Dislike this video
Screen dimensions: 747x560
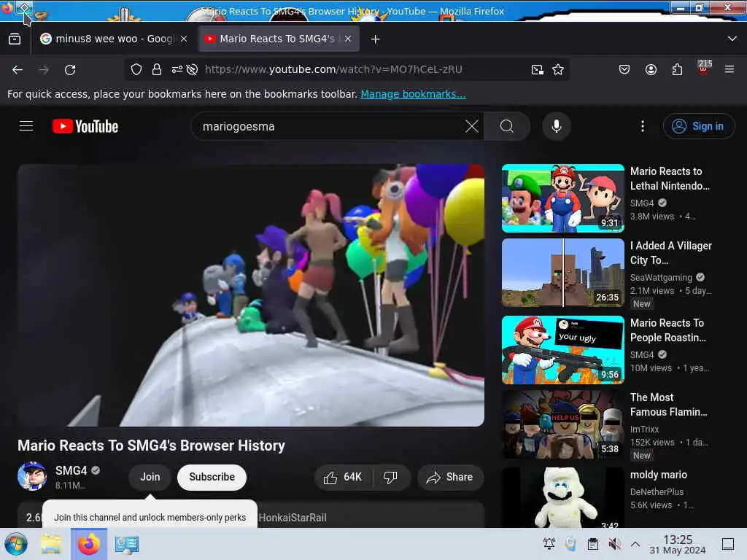click(391, 477)
